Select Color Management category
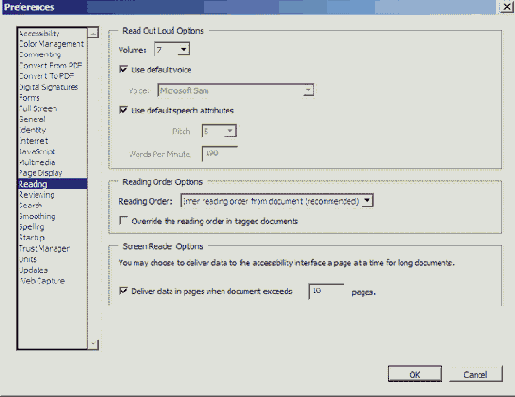Screen dimensions: 515x397 pos(52,44)
